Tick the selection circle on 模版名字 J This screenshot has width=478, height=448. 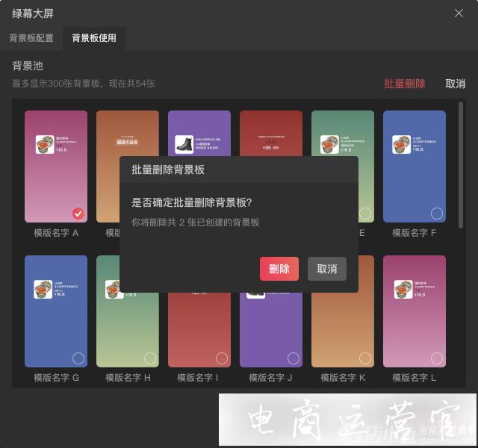pyautogui.click(x=294, y=358)
